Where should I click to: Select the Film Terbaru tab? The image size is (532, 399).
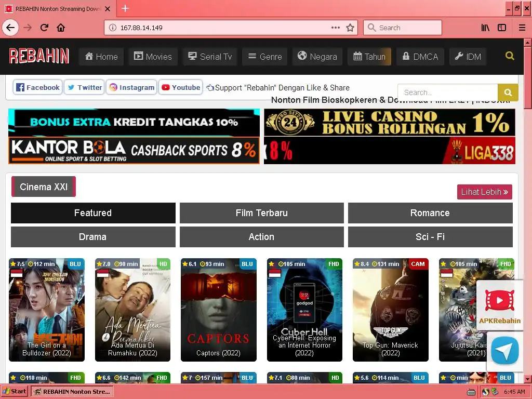pyautogui.click(x=262, y=212)
